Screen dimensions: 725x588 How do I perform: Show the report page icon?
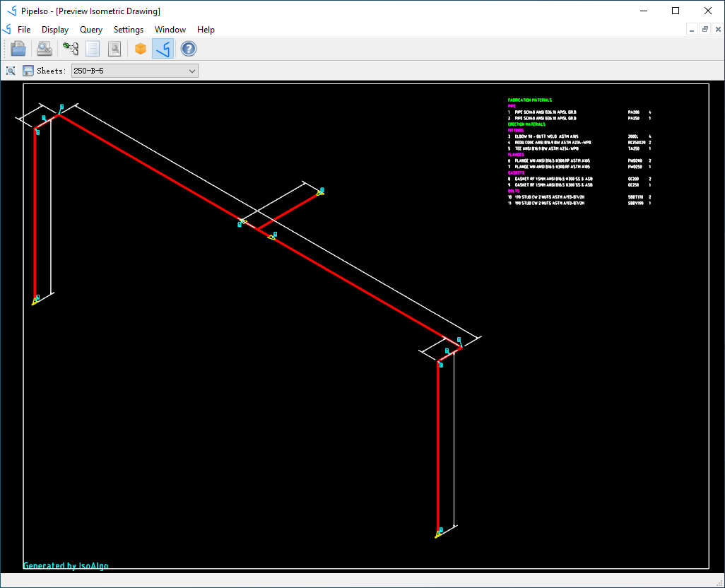click(93, 49)
